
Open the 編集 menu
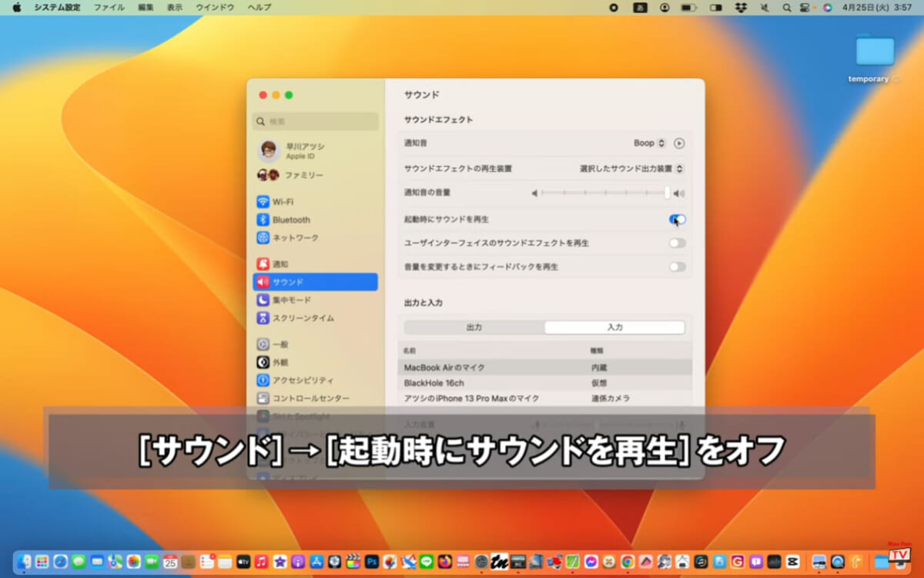tap(146, 8)
